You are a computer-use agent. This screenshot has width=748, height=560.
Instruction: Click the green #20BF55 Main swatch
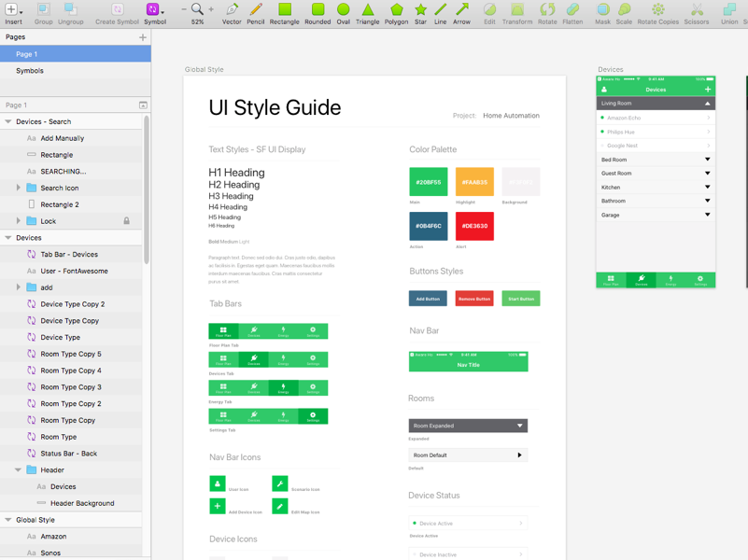point(429,182)
